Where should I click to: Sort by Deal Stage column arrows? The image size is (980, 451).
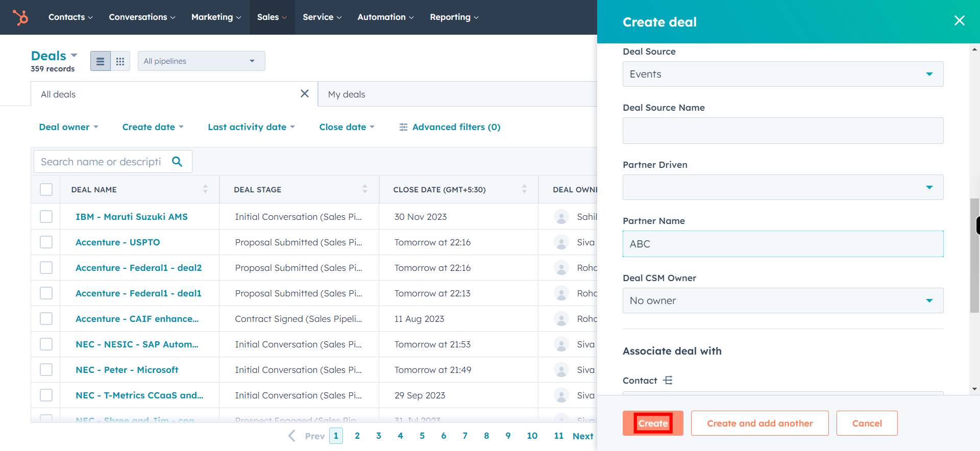coord(365,189)
